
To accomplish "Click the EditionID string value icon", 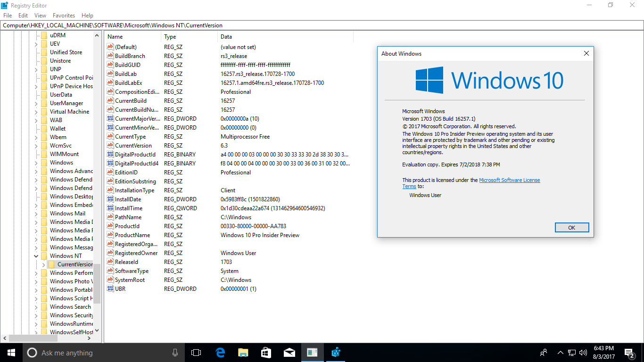I will [110, 172].
